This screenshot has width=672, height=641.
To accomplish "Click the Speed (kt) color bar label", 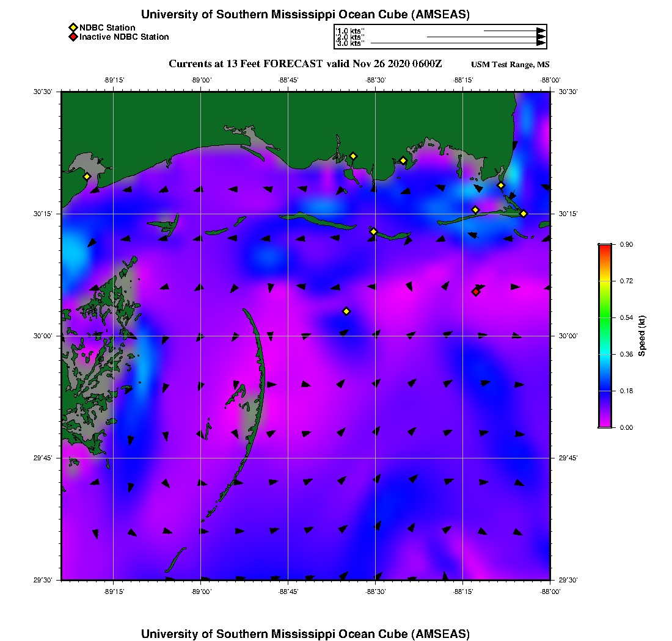I will click(x=642, y=336).
